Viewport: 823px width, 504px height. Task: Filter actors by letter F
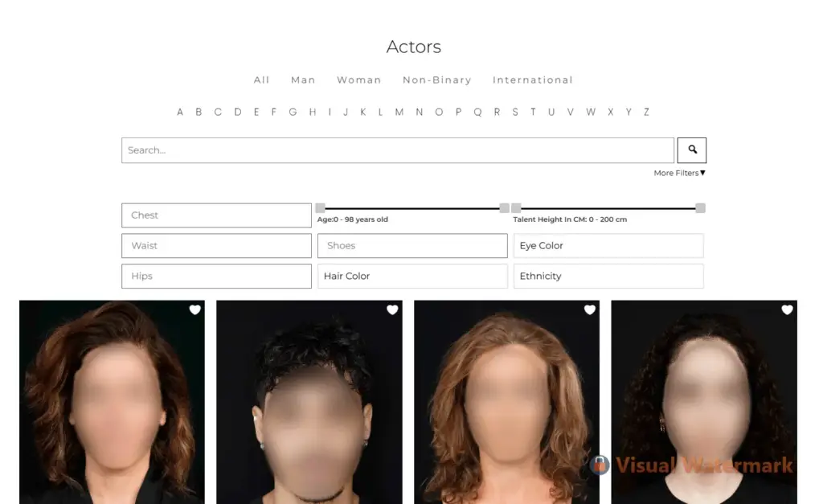[x=273, y=112]
